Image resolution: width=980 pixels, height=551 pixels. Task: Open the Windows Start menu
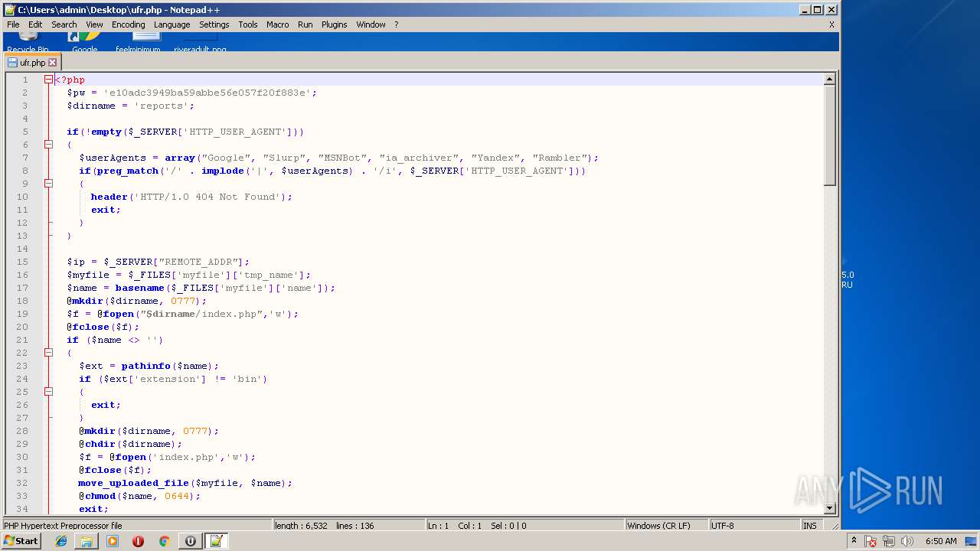[x=21, y=541]
